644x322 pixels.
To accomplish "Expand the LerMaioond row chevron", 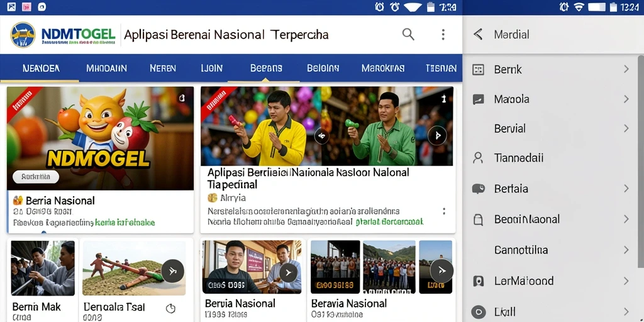I will pos(626,281).
